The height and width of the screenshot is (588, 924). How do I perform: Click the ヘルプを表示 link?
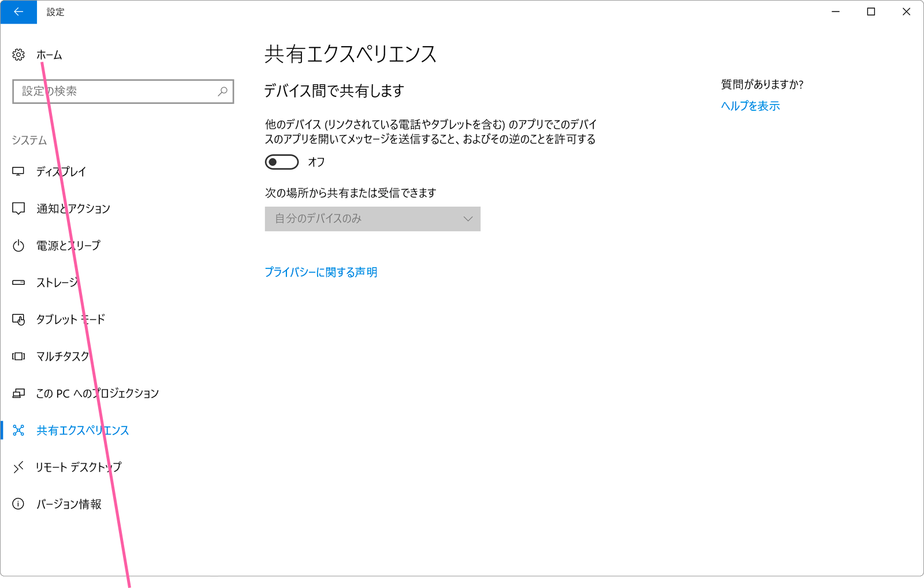[x=750, y=106]
